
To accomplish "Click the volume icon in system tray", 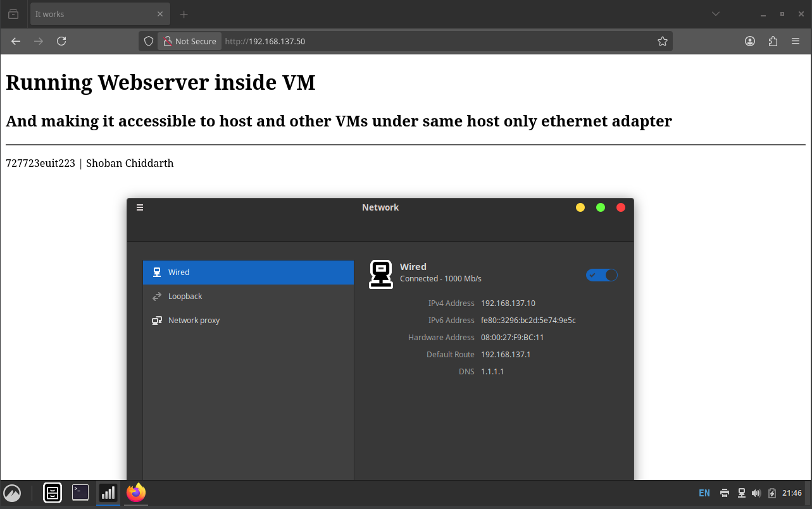I will [756, 493].
